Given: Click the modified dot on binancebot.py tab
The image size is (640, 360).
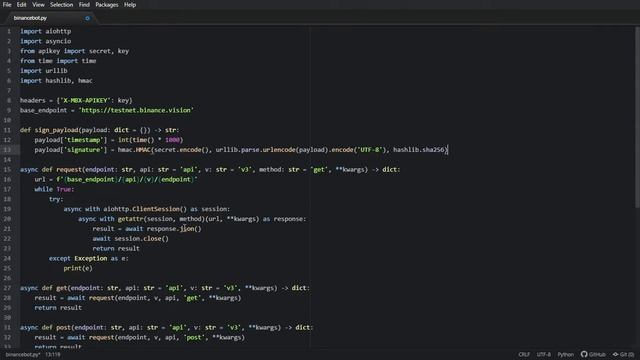Looking at the screenshot, I should (x=87, y=18).
